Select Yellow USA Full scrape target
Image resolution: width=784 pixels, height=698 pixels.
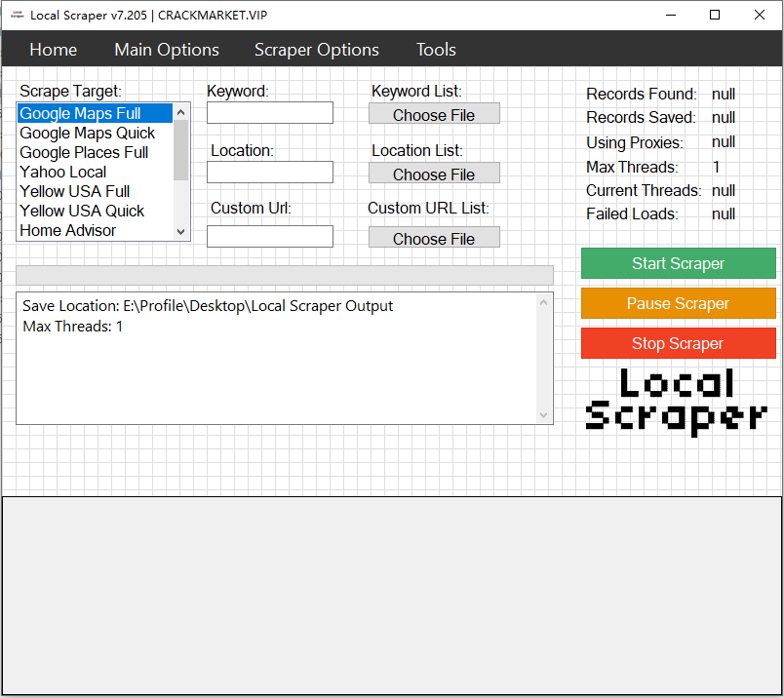(95, 191)
